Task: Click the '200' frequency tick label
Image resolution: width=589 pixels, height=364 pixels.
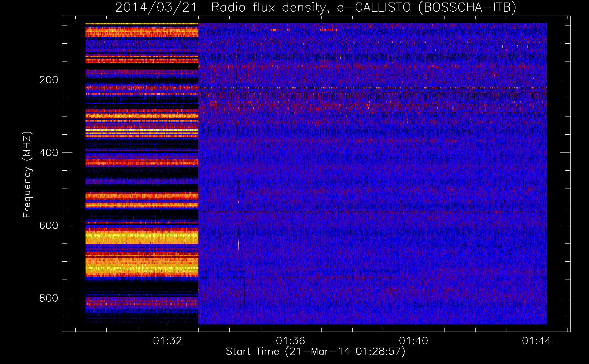Action: (49, 80)
